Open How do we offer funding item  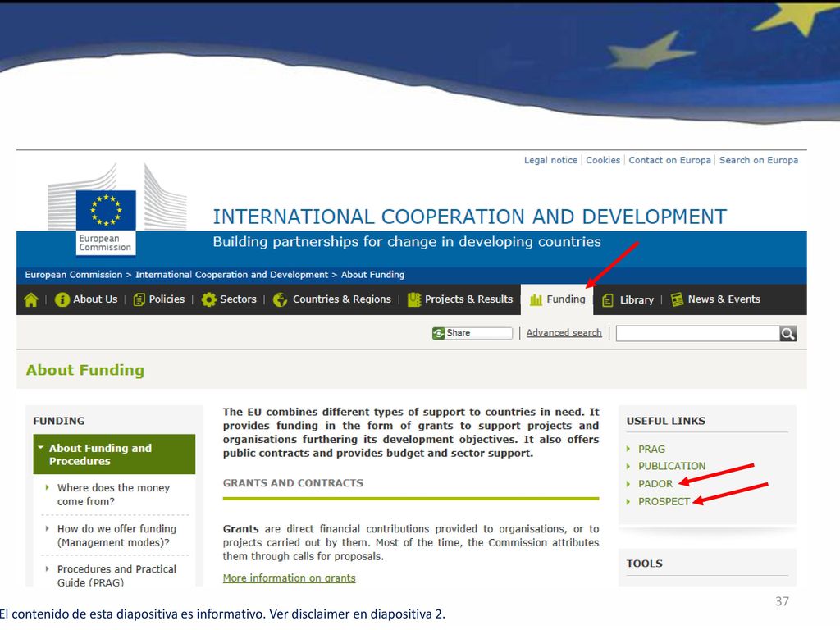coord(116,536)
